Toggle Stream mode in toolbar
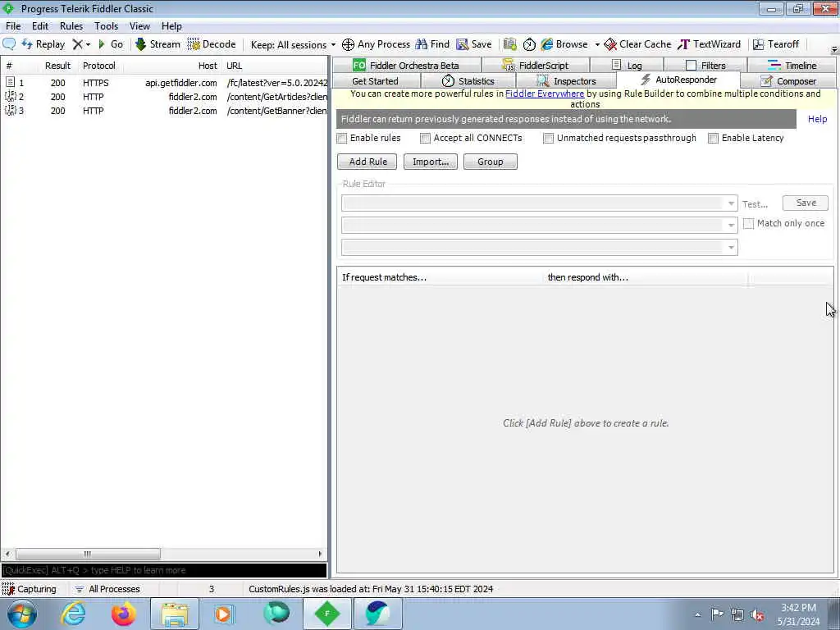This screenshot has width=840, height=630. point(157,44)
